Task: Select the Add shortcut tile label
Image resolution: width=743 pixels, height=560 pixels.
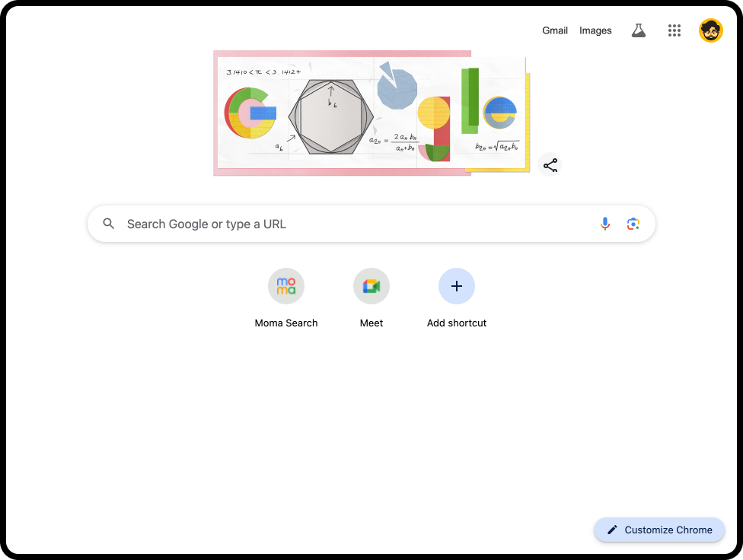Action: coord(457,323)
